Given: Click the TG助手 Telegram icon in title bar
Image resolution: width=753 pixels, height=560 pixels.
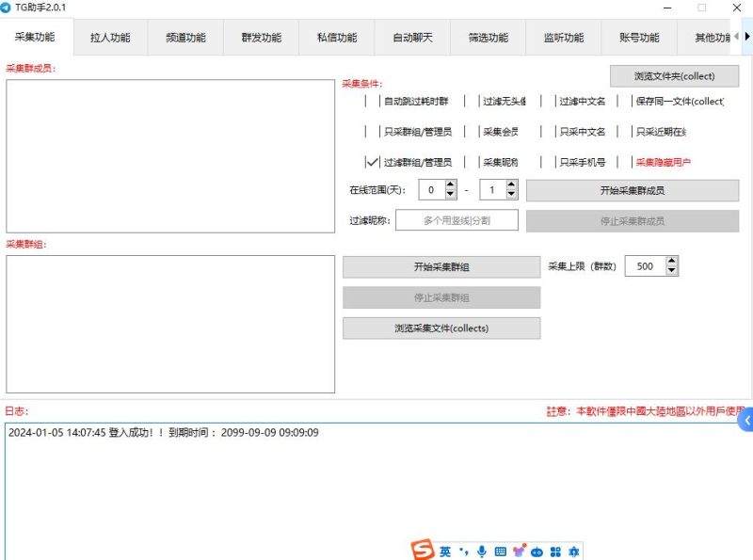Looking at the screenshot, I should pyautogui.click(x=9, y=8).
